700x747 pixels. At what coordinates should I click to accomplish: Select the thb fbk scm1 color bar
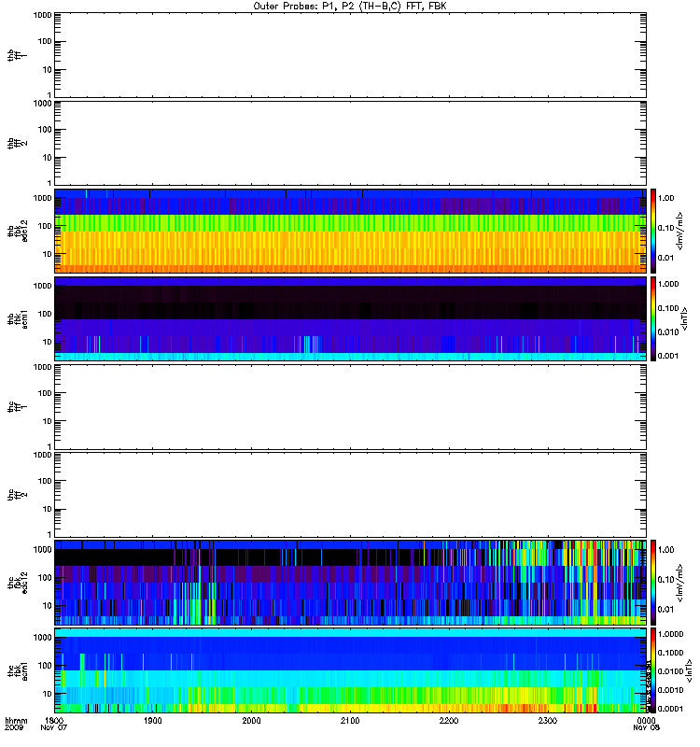click(x=653, y=318)
